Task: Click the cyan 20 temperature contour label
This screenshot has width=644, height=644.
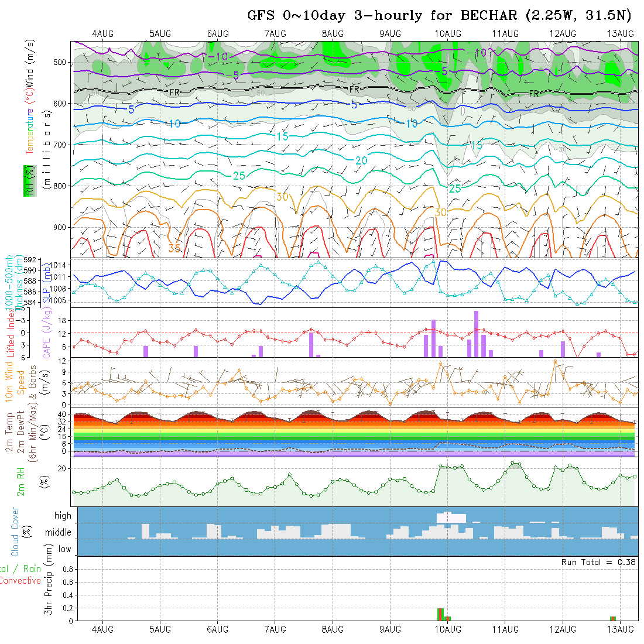Action: tap(361, 160)
